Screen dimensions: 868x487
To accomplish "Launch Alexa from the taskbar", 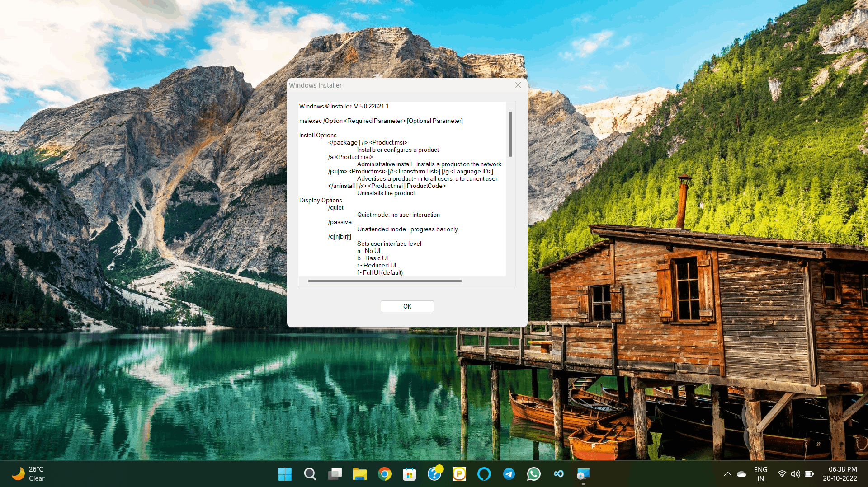I will (x=484, y=474).
